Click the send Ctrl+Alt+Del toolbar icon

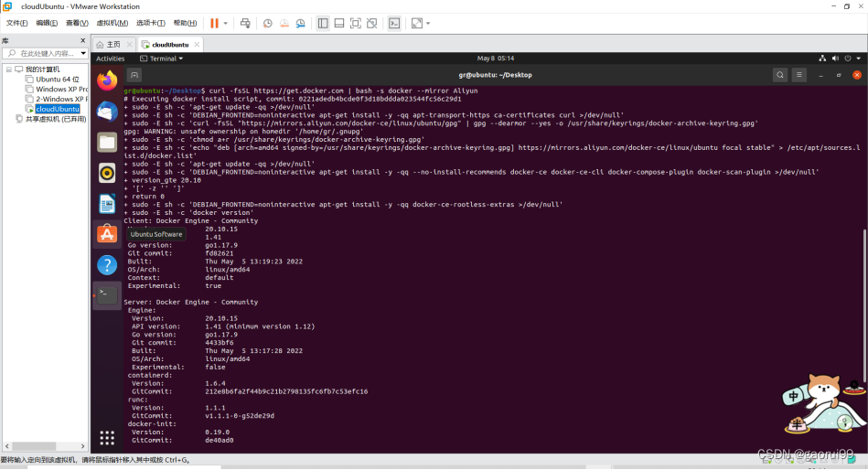coord(245,23)
